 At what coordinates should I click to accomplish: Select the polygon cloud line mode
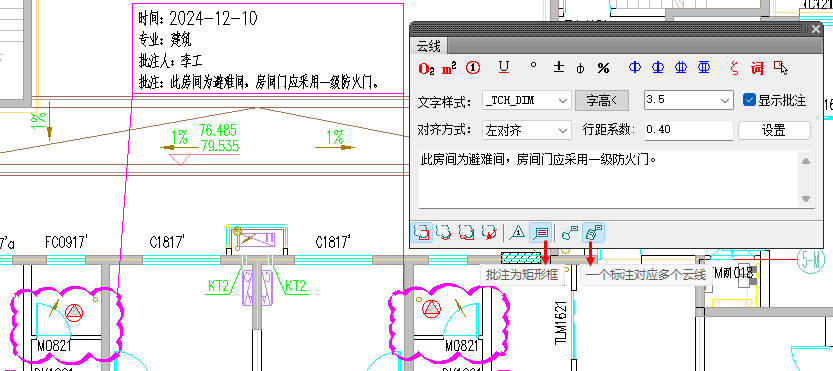tap(466, 233)
